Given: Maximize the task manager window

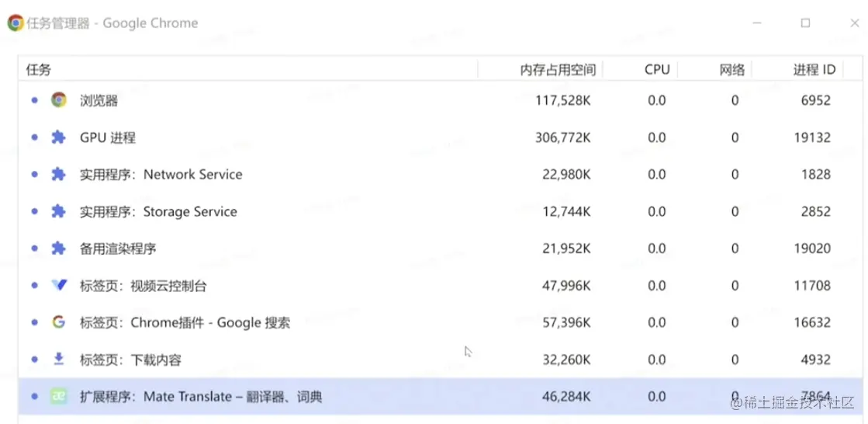Looking at the screenshot, I should point(805,23).
